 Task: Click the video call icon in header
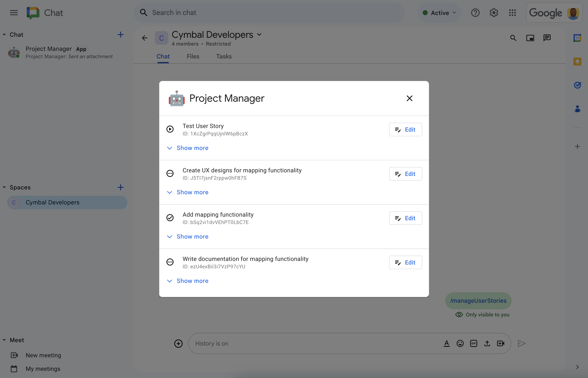click(x=530, y=38)
